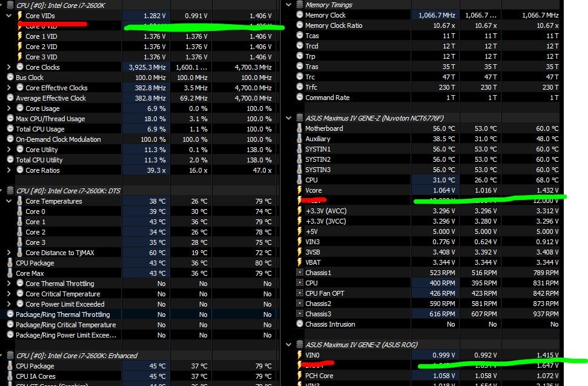Select the CPU Intel Core i7-2600K header
The image size is (588, 386).
point(140,5)
